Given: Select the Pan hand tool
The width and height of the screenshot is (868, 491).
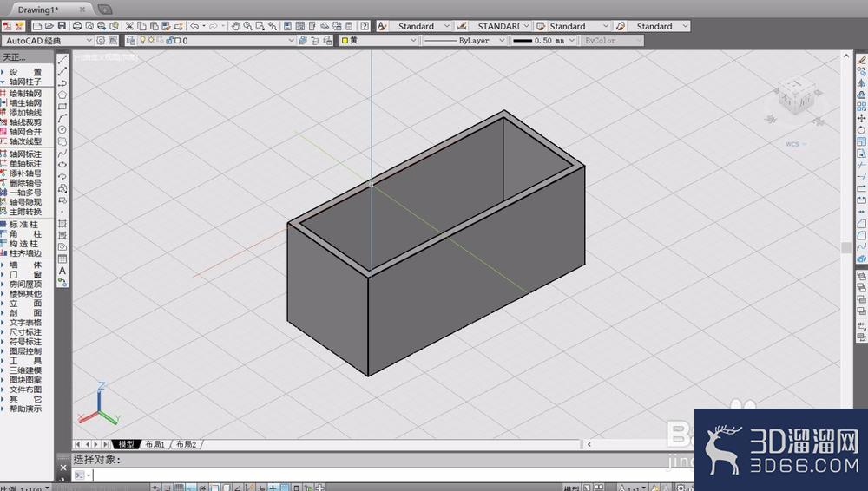Looking at the screenshot, I should tap(235, 26).
